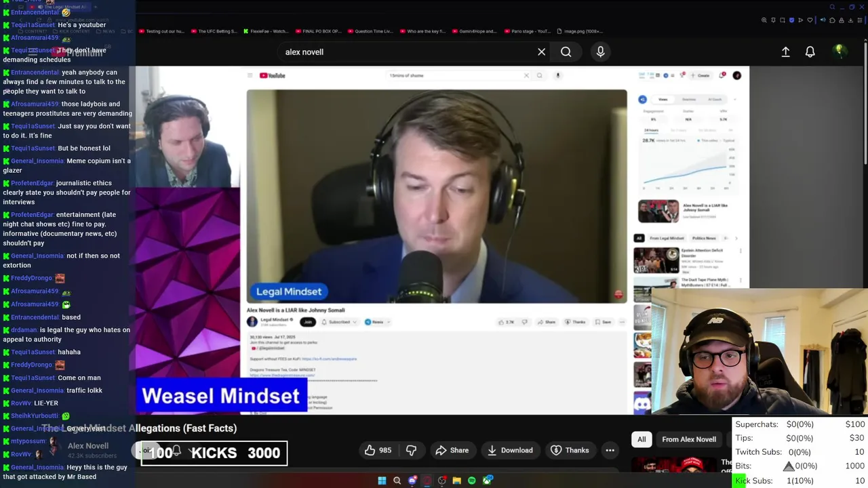Click the inner YouTube Create button

[700, 75]
